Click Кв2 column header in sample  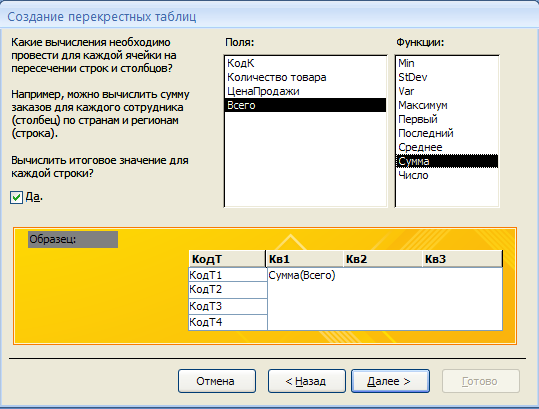[383, 259]
